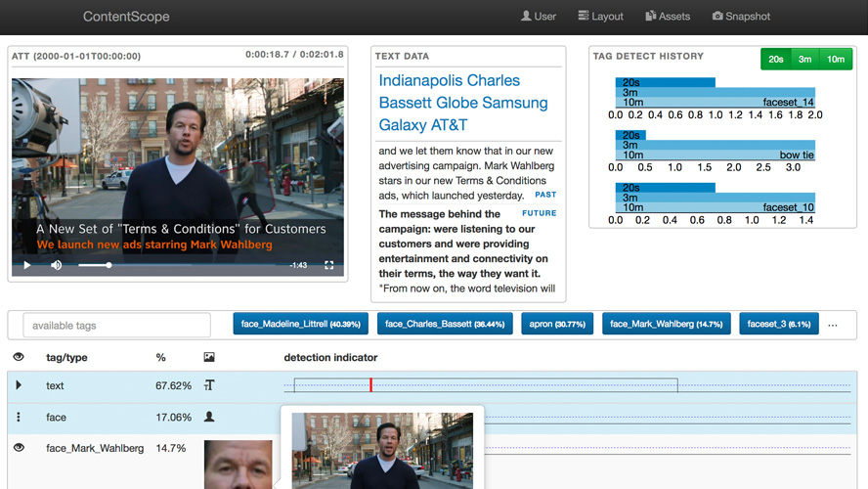
Task: Toggle visibility of the face_Mark_Wahlberg row
Action: (19, 448)
